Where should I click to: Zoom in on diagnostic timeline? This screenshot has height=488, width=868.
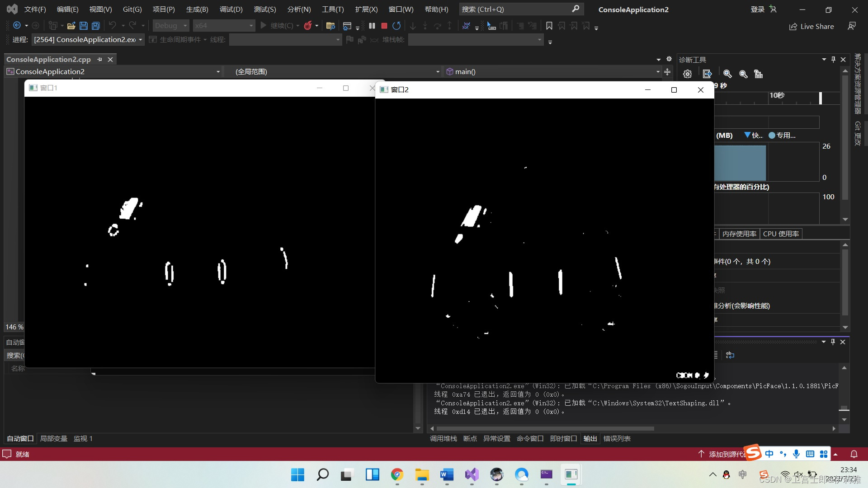pos(727,74)
